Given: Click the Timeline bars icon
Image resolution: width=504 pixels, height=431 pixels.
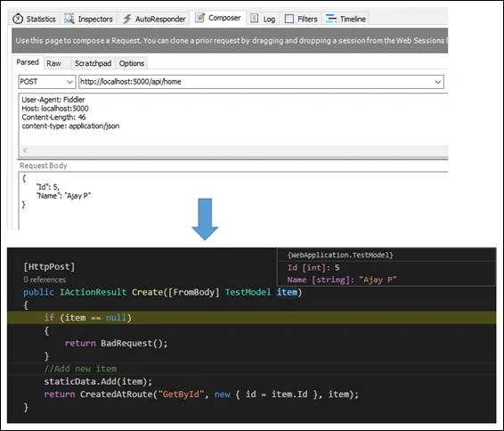Looking at the screenshot, I should pos(331,19).
